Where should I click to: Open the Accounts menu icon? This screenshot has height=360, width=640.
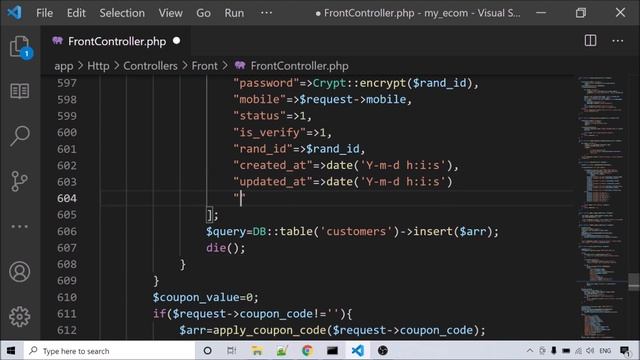click(20, 271)
